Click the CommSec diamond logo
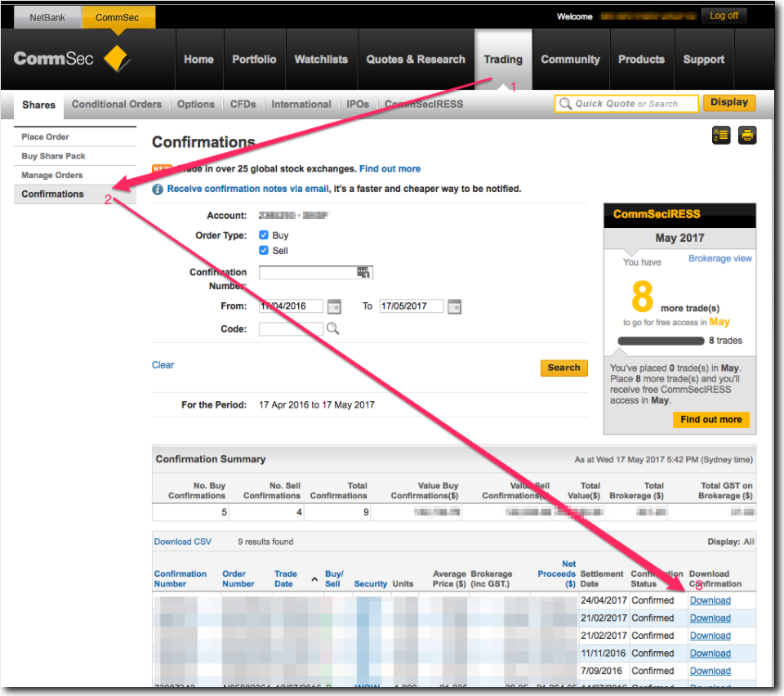The width and height of the screenshot is (784, 696). [118, 60]
